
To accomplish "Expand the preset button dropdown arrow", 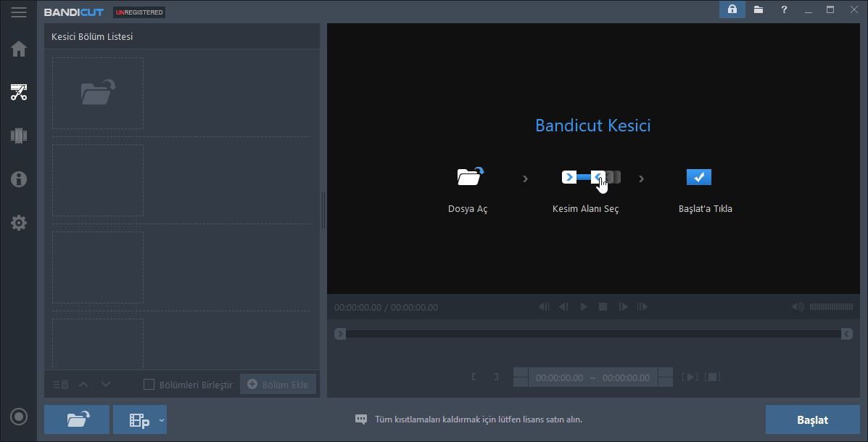I will coord(162,420).
